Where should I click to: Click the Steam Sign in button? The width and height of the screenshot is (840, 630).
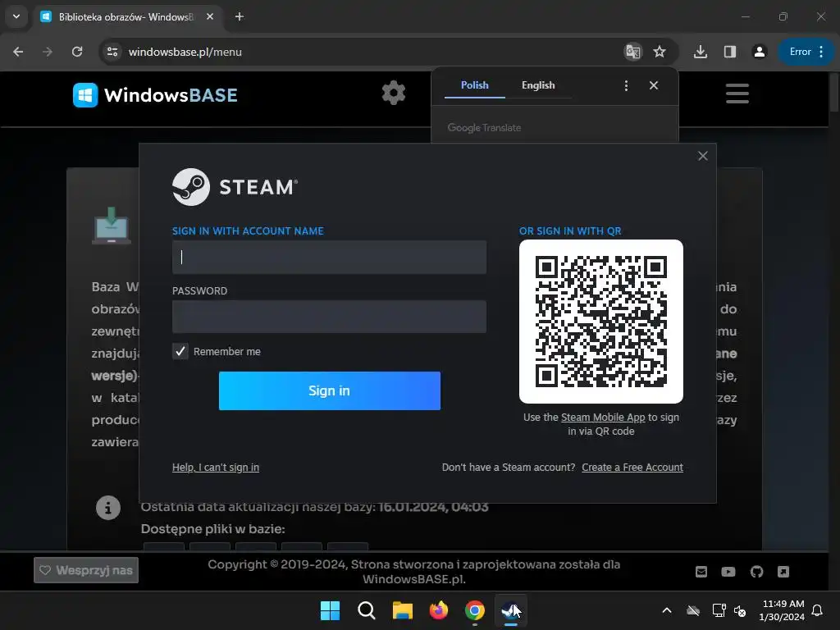point(330,390)
